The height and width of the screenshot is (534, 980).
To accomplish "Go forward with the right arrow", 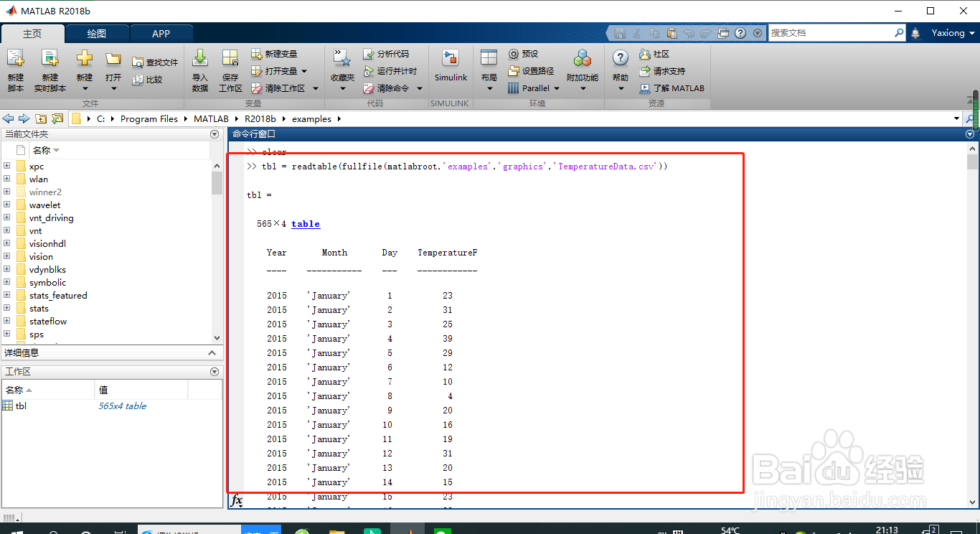I will click(24, 118).
